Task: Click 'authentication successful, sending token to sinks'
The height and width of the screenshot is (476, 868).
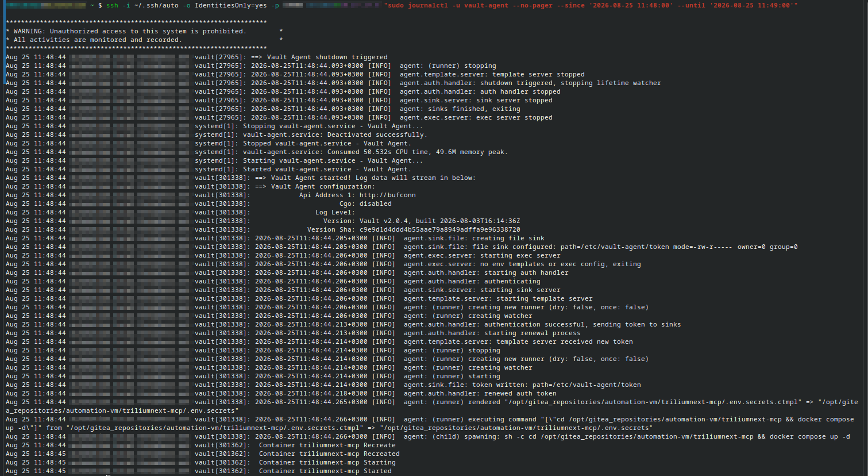Action: (x=582, y=324)
